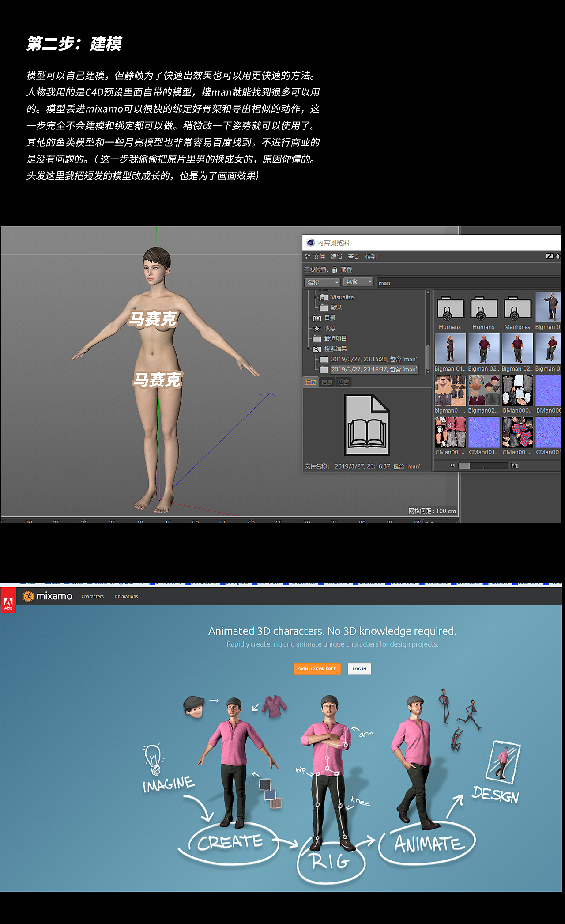
Task: Open the Animations page in Mixamo
Action: click(x=126, y=596)
